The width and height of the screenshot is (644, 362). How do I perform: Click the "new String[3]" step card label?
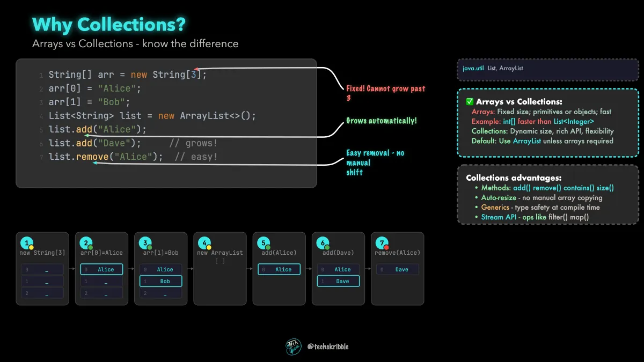(42, 253)
